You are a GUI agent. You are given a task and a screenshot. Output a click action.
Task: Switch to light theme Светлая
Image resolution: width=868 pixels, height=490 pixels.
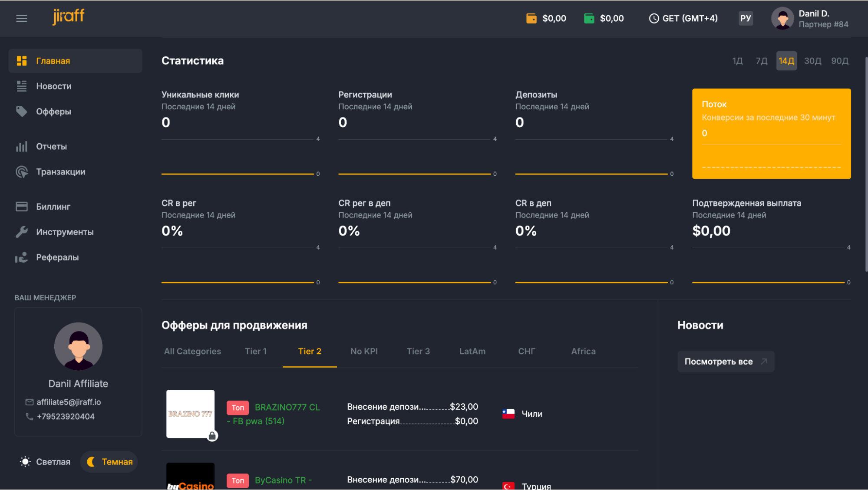tap(45, 462)
